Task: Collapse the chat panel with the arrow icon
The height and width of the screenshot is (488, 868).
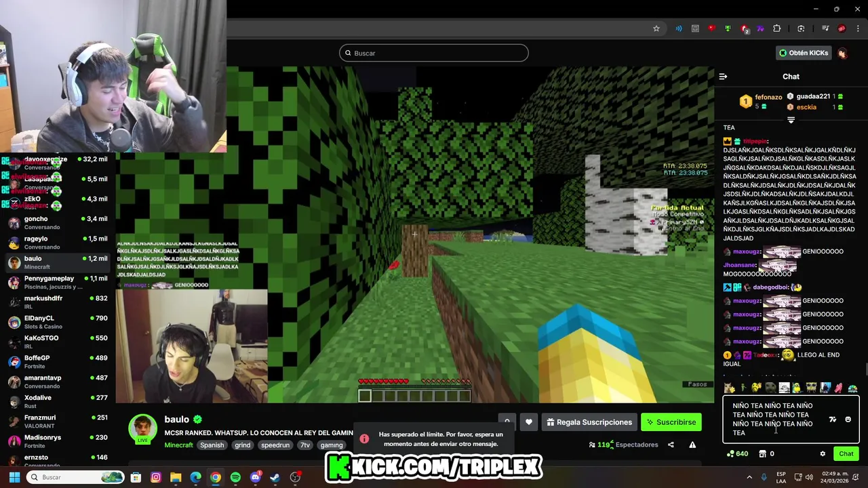Action: pyautogui.click(x=723, y=77)
